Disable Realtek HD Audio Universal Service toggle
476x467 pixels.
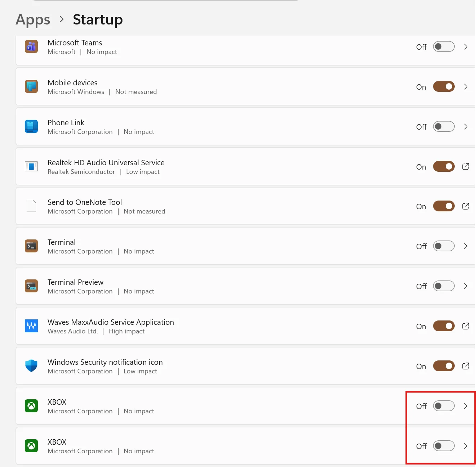[x=444, y=167]
